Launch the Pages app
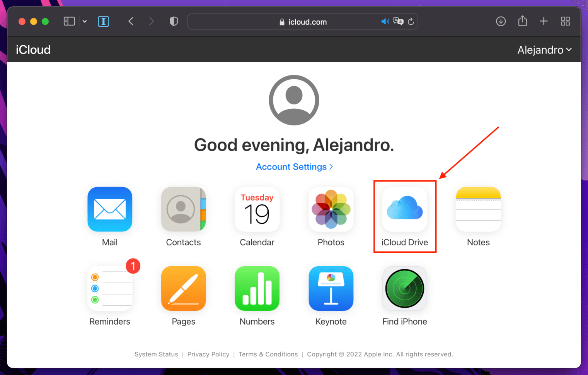 click(x=183, y=288)
